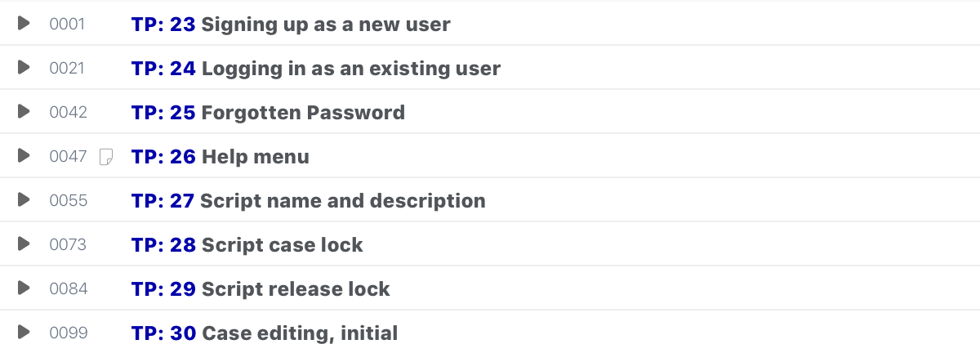Expand the TP: 27 Script name row

24,200
